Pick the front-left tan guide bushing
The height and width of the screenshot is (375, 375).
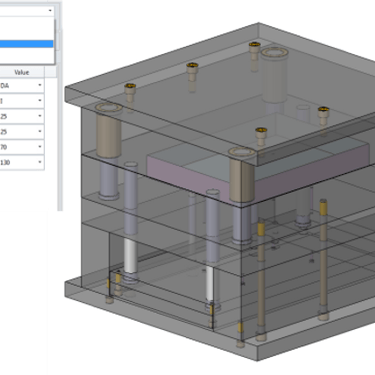[108, 131]
